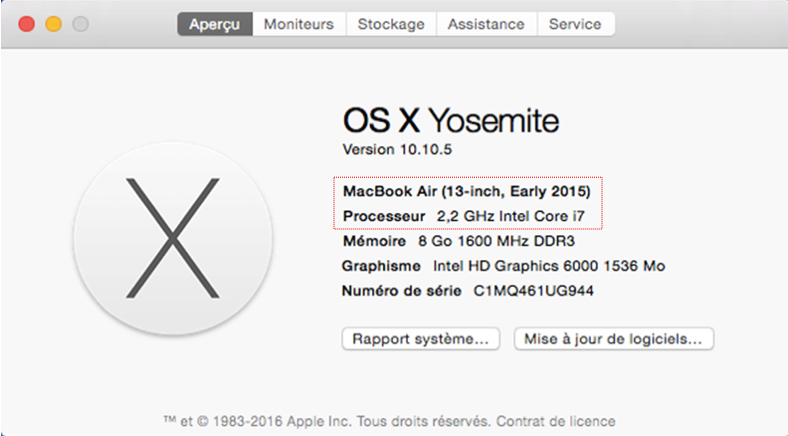Click the grey disabled zoom button
Image resolution: width=788 pixels, height=436 pixels.
coord(80,24)
